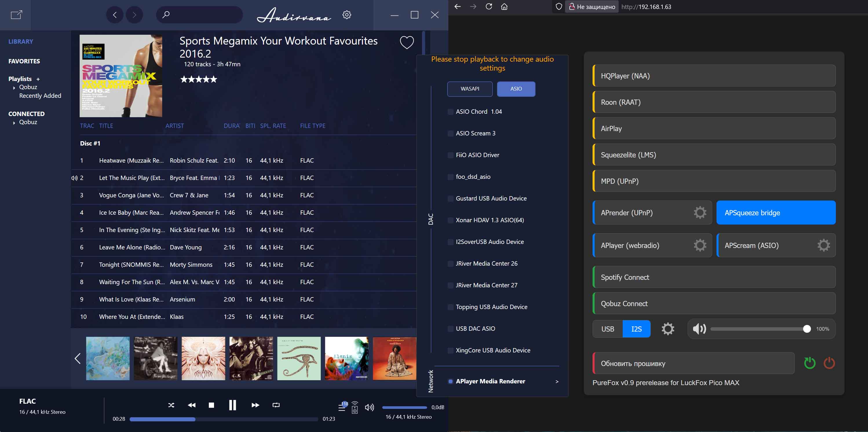Expand Qobuz under CONNECTED

[x=14, y=123]
